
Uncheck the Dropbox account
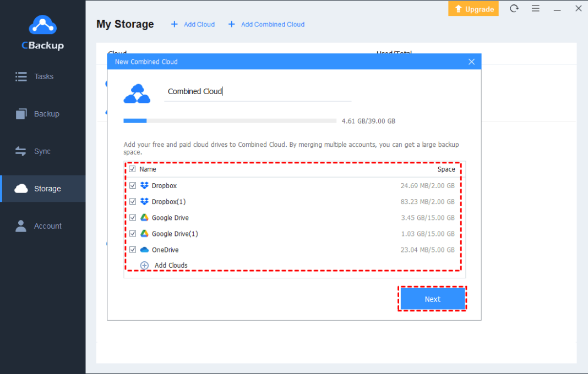133,185
